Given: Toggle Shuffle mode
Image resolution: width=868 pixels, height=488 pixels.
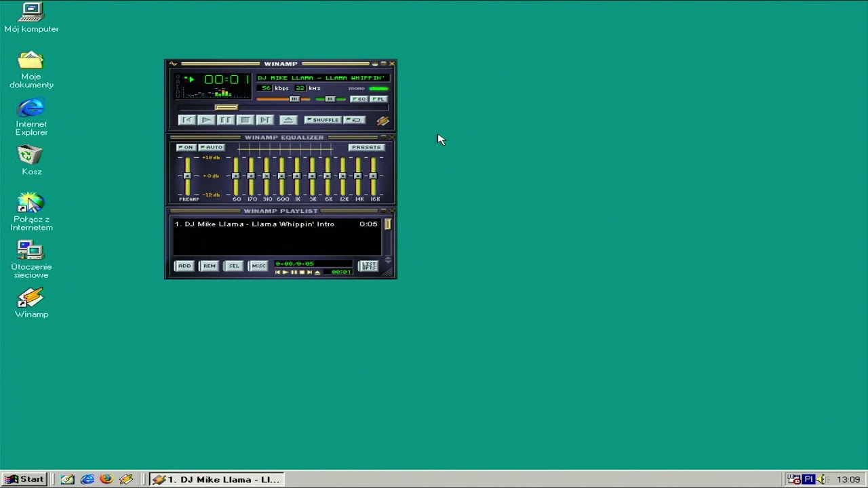Looking at the screenshot, I should [x=322, y=120].
